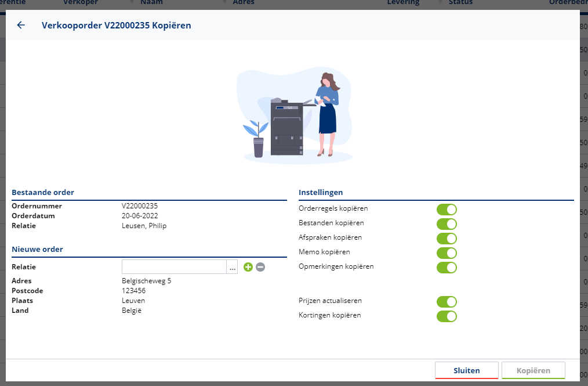Focus the Relatie input field

174,267
